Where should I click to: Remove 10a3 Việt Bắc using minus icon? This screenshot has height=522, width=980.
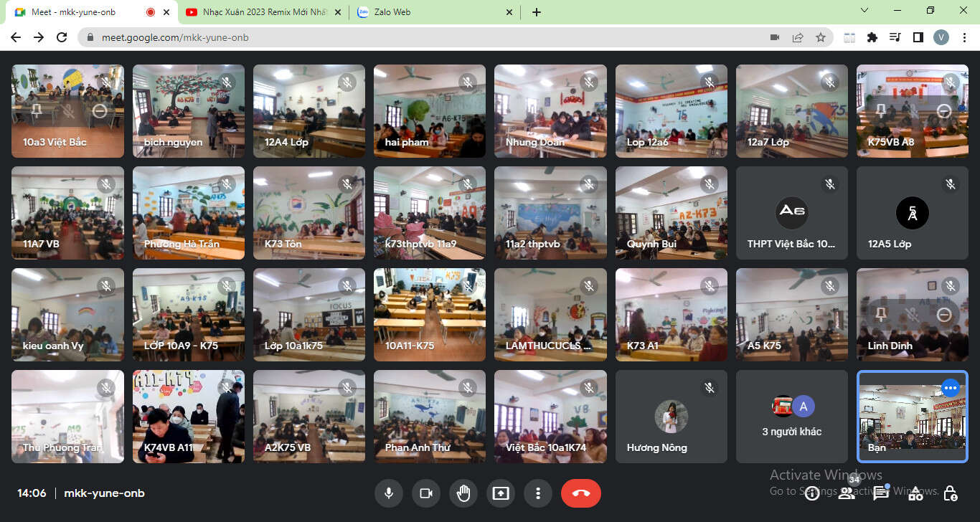point(100,111)
